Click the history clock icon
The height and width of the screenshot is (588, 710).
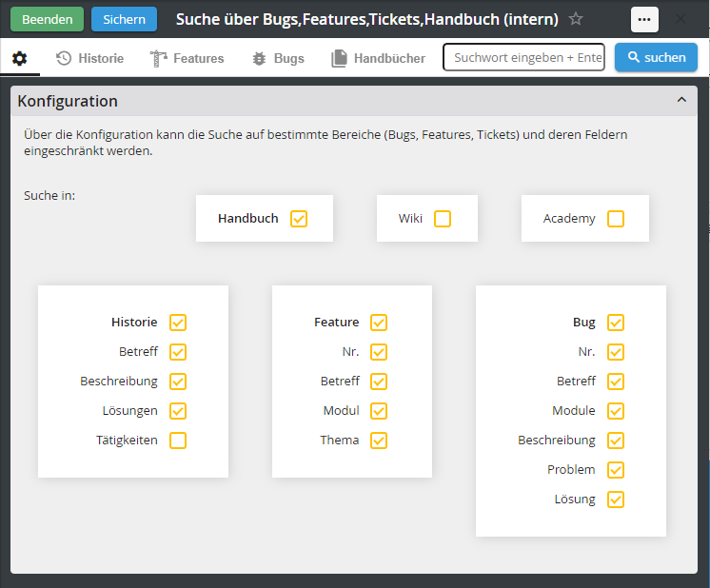pyautogui.click(x=64, y=58)
